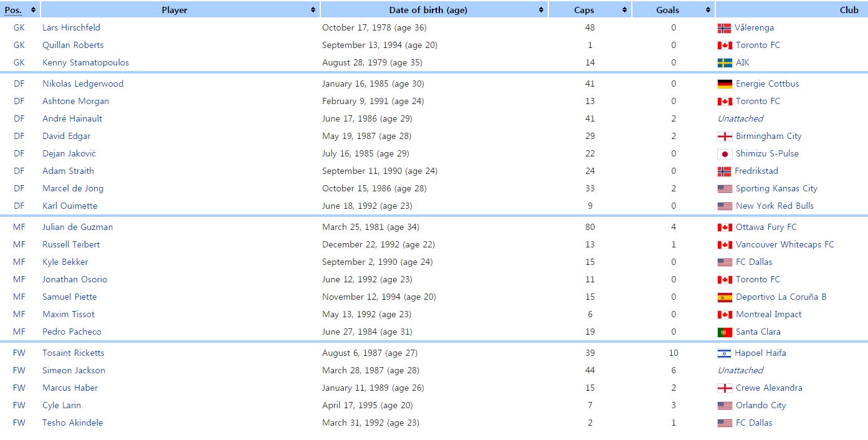Viewport: 868px width, 440px height.
Task: Click the Norway flag icon beside Vålerenga
Action: pyautogui.click(x=724, y=28)
